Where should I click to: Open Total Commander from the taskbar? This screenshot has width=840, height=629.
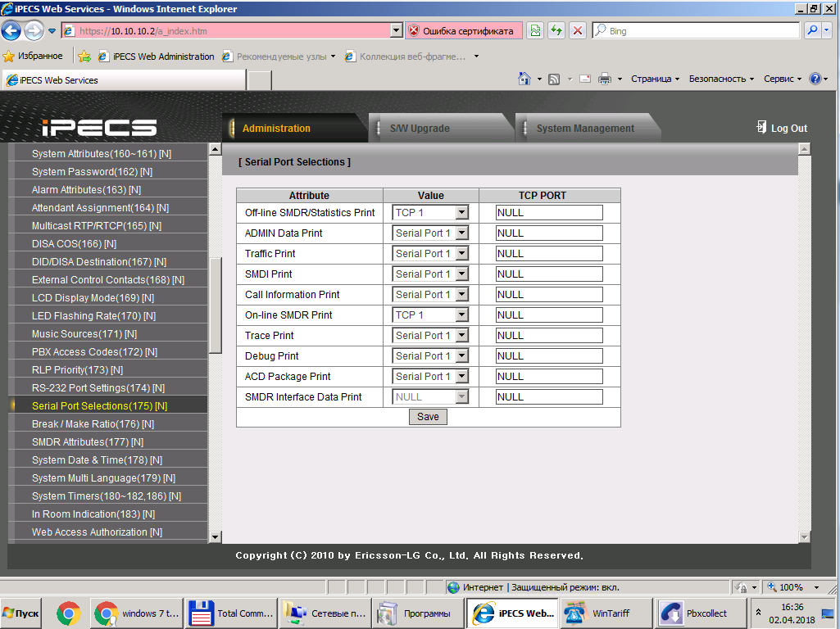230,613
